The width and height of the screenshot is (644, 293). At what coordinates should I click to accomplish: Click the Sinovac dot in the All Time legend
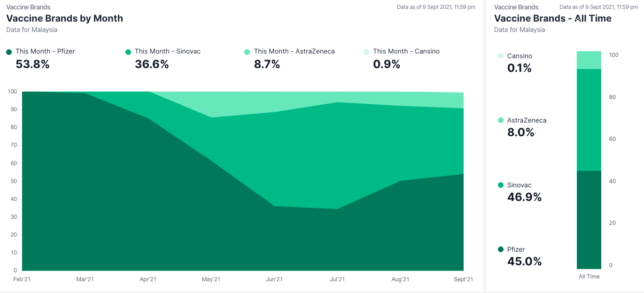pyautogui.click(x=500, y=185)
